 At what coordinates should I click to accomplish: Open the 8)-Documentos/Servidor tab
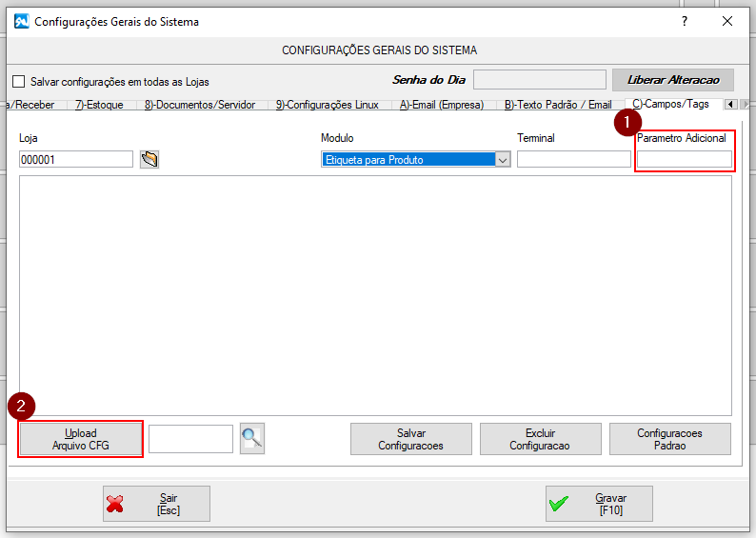coord(200,105)
